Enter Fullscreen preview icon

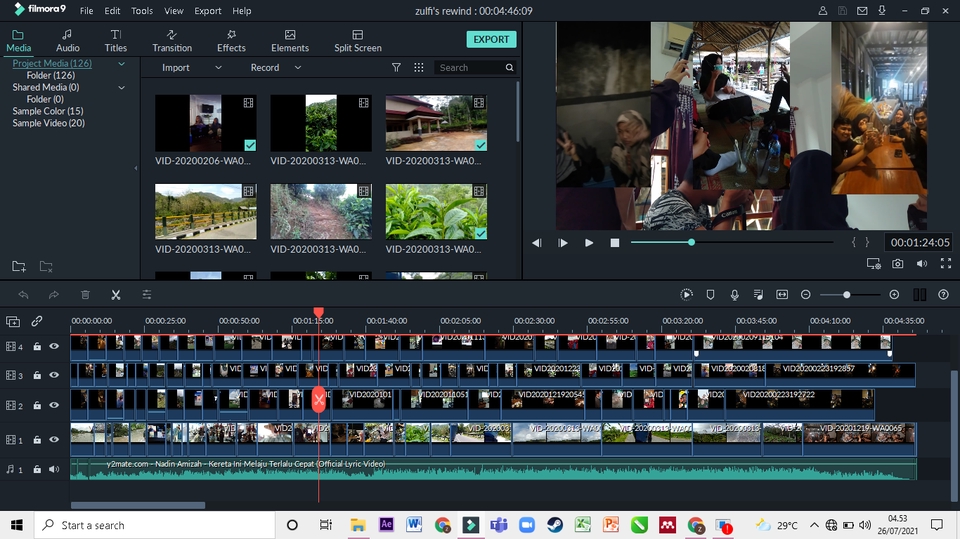[x=946, y=263]
